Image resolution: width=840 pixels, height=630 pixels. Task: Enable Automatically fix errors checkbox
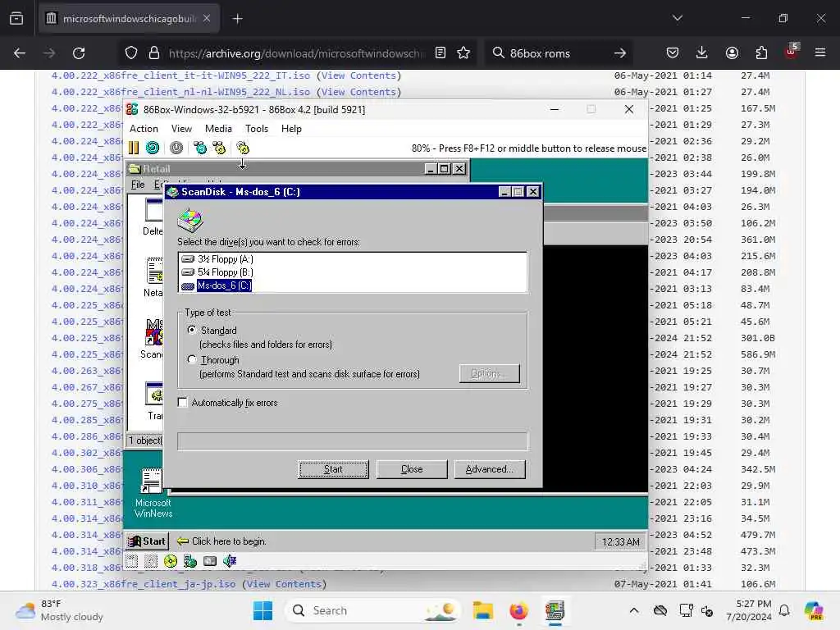pos(183,402)
